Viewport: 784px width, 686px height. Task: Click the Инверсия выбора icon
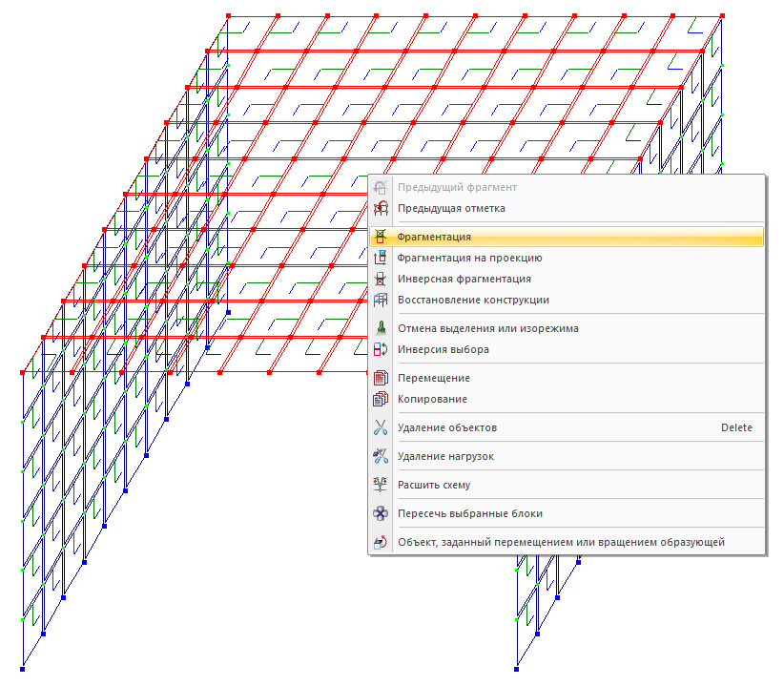pos(381,349)
